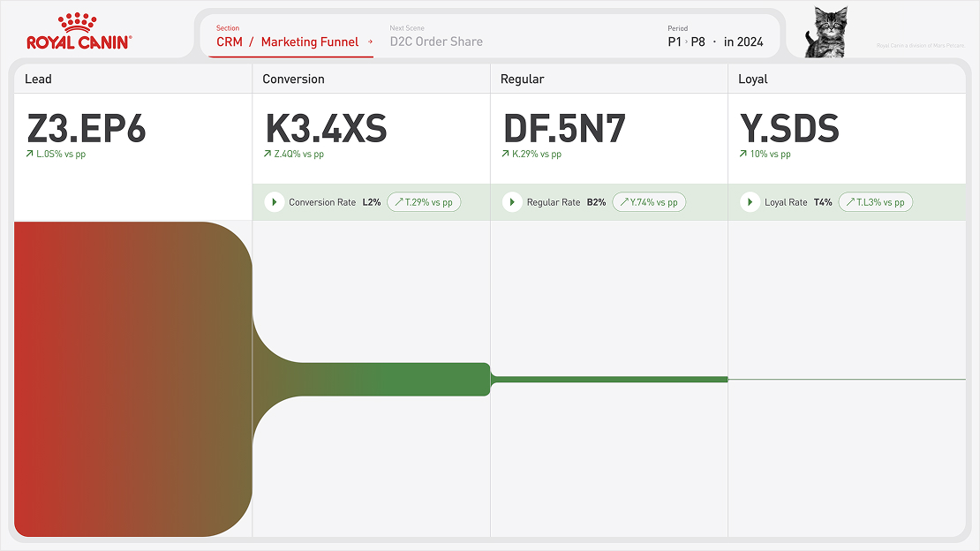Play the Conversion Rate detail

pyautogui.click(x=275, y=202)
